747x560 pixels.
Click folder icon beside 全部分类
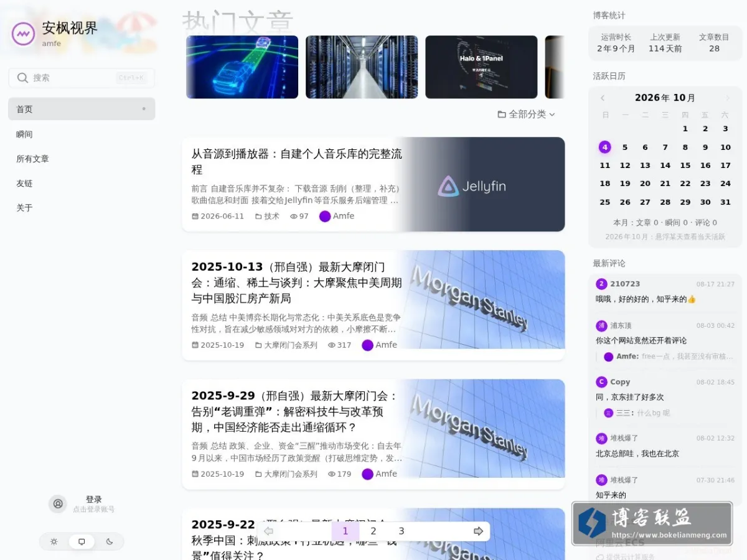502,114
